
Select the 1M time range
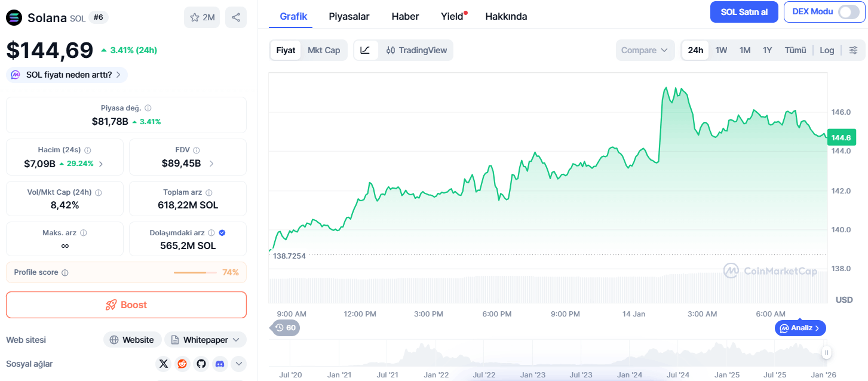(745, 50)
